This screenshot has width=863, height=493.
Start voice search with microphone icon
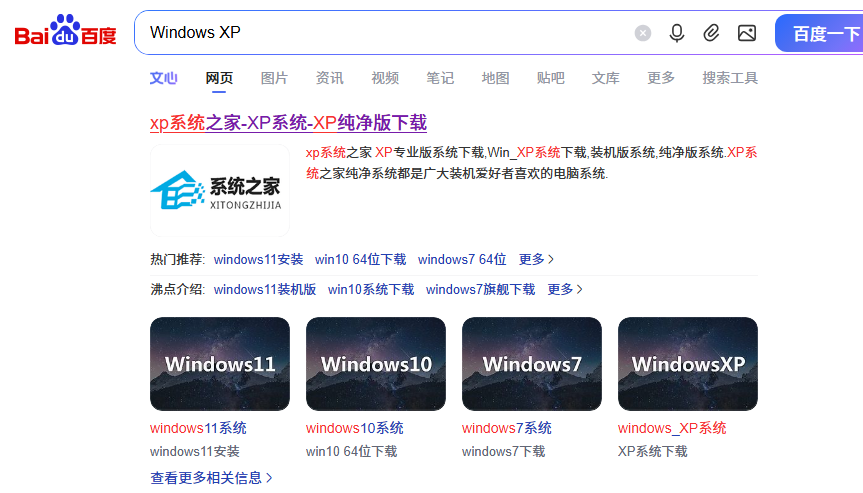(676, 33)
